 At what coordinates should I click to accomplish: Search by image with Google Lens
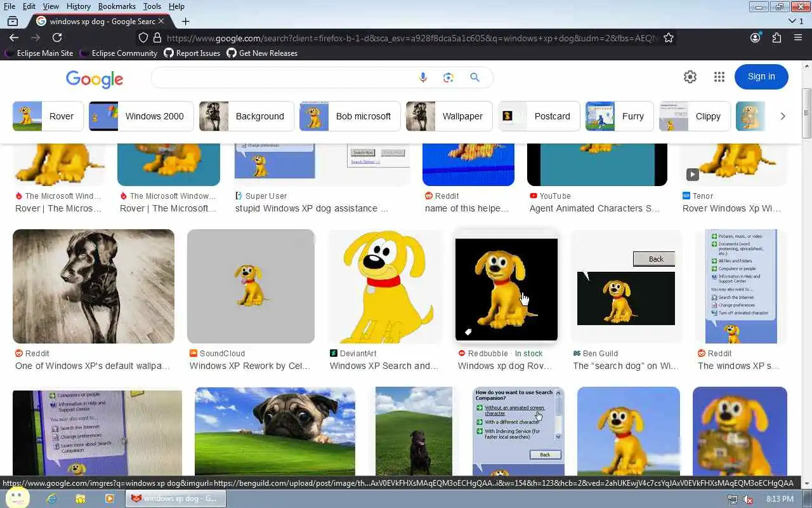point(449,77)
